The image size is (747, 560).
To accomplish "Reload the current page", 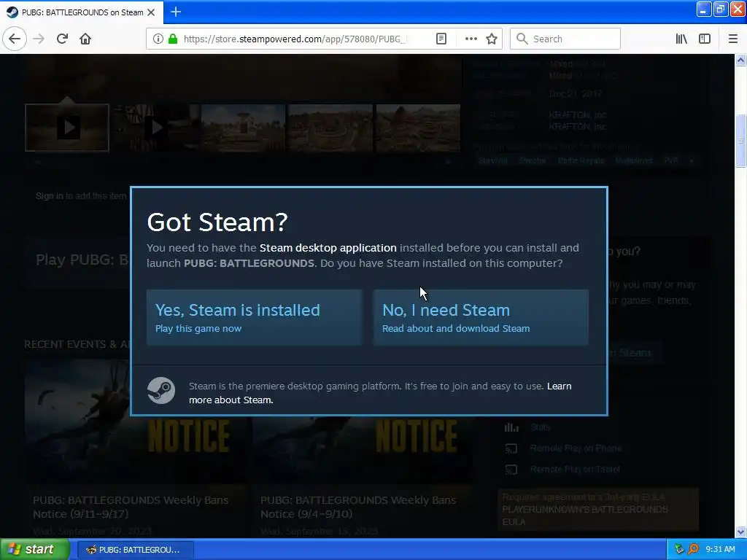I will [x=63, y=39].
